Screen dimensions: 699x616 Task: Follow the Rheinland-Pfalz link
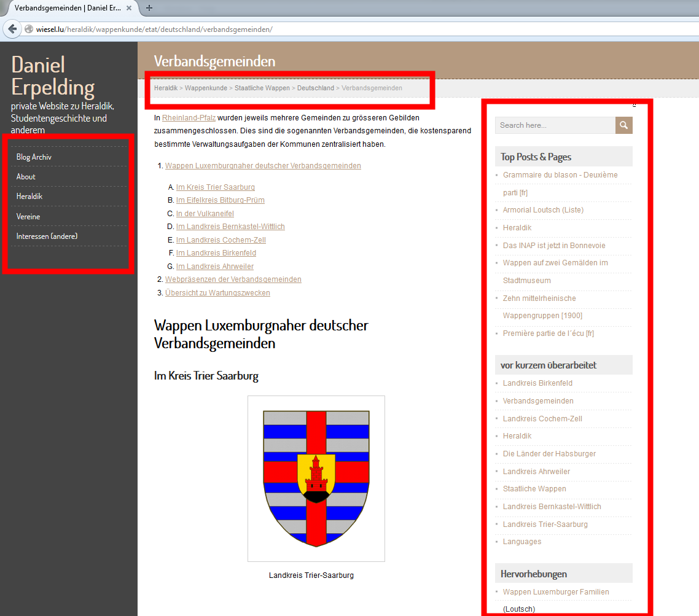pos(189,117)
